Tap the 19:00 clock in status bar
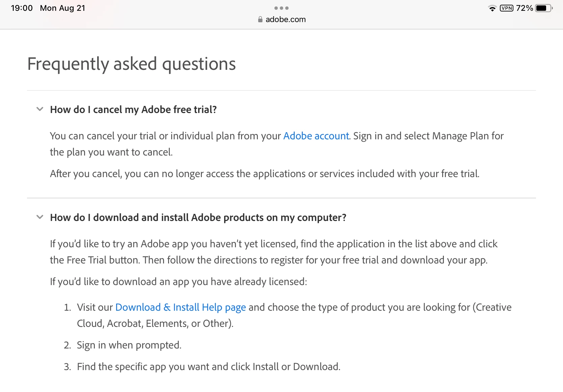This screenshot has height=392, width=563. pyautogui.click(x=22, y=8)
